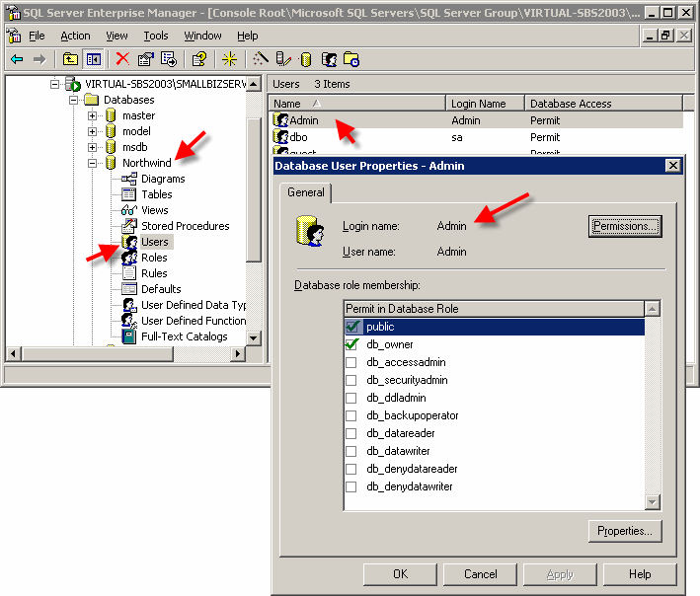Toggle Show/Hide console tree button
This screenshot has width=700, height=596.
point(94,59)
